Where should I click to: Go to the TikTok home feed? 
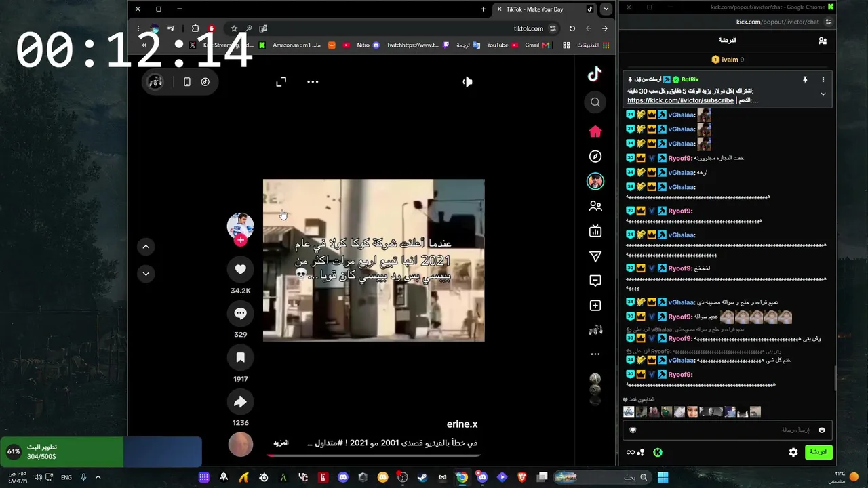coord(595,131)
